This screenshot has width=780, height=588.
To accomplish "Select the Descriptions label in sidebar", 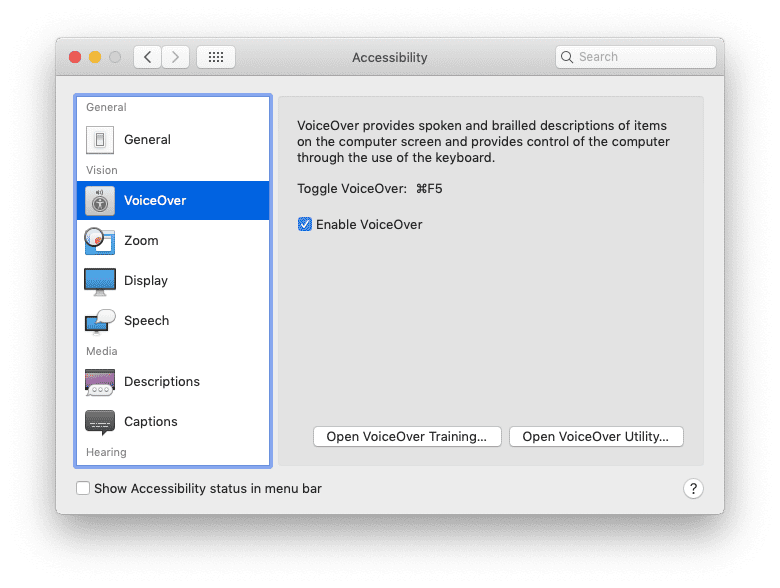I will [162, 382].
